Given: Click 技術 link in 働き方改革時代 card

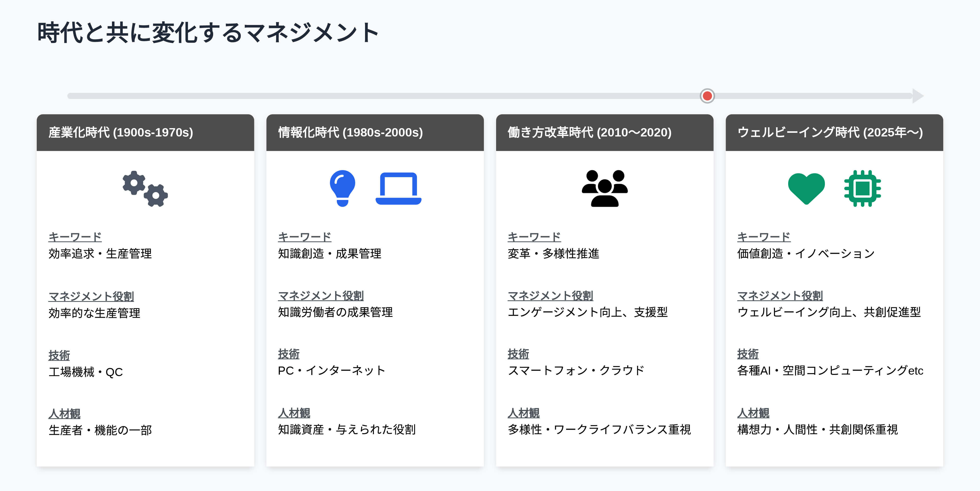Looking at the screenshot, I should coord(518,354).
